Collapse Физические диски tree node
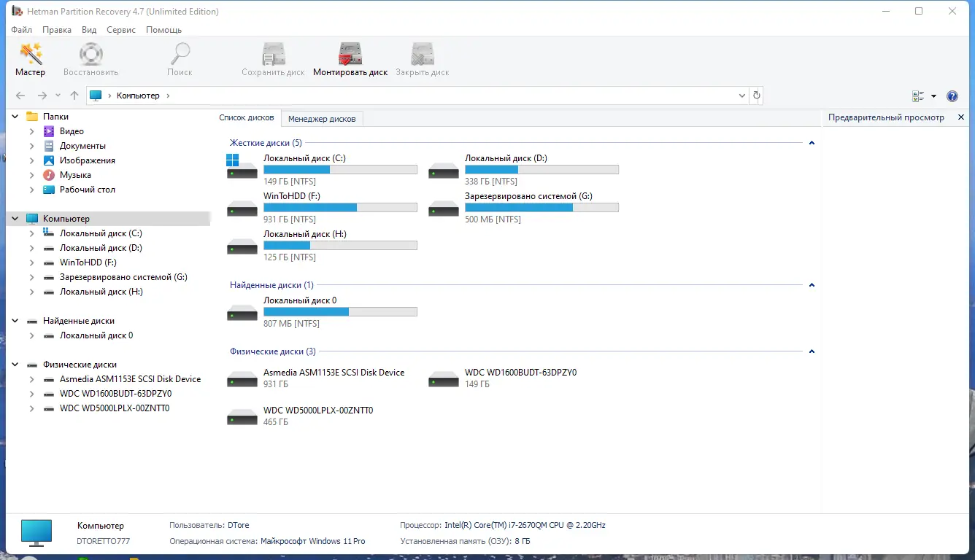This screenshot has height=560, width=975. pyautogui.click(x=15, y=365)
